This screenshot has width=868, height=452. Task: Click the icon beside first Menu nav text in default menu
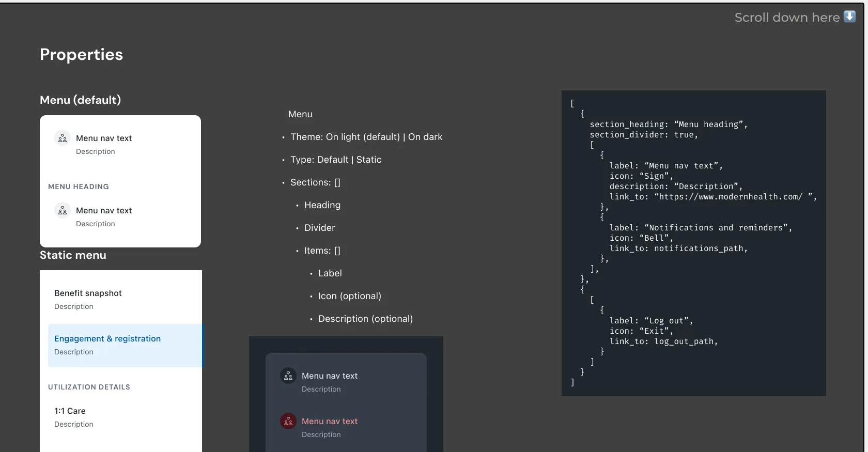coord(63,138)
